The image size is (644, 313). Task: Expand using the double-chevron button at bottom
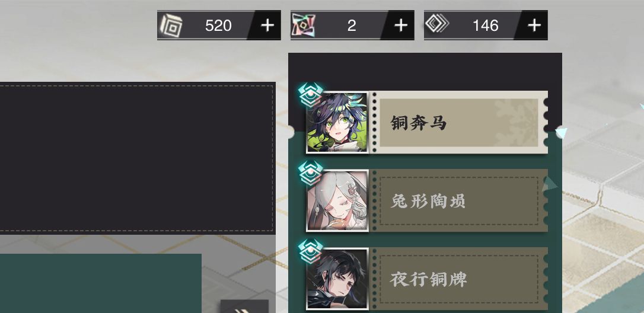tap(244, 307)
